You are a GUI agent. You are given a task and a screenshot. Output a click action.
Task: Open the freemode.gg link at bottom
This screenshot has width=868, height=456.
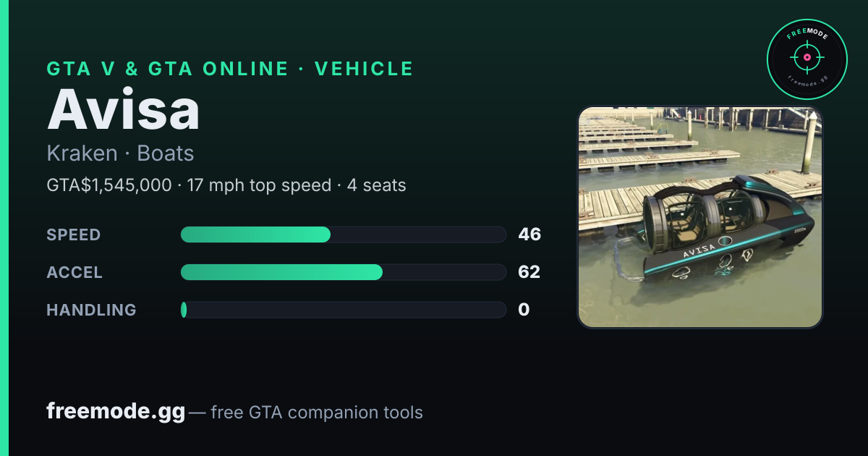(x=116, y=412)
